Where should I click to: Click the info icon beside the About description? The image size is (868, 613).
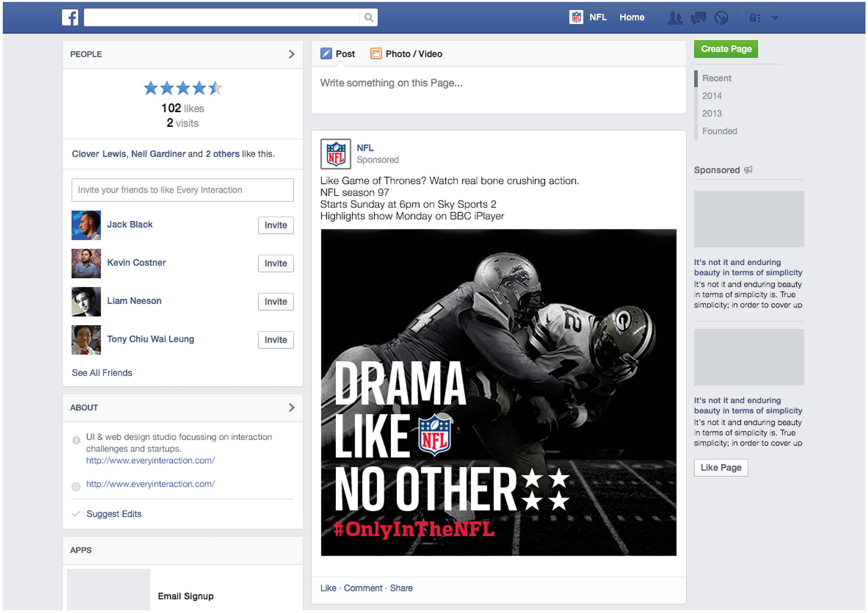(76, 440)
